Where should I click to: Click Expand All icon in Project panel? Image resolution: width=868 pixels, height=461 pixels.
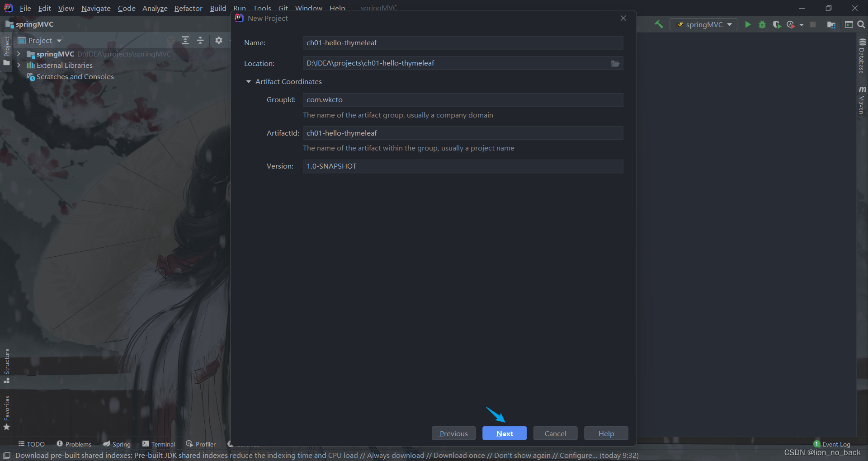click(185, 40)
